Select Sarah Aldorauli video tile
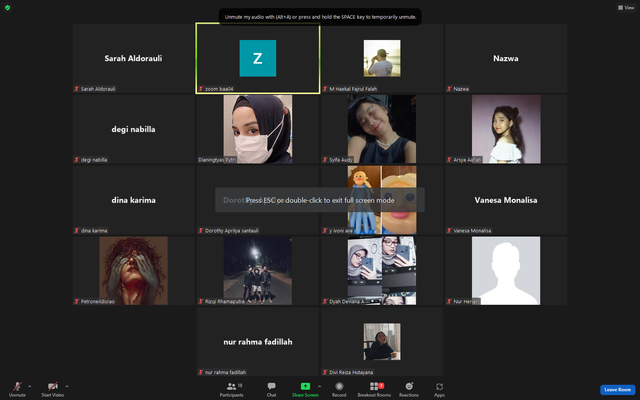This screenshot has width=640, height=400. [133, 58]
